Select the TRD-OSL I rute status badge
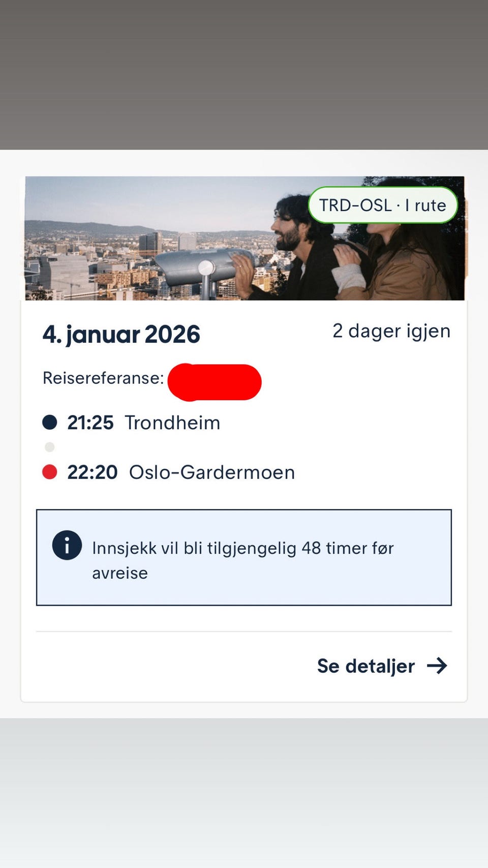Screen dimensions: 488x868 pos(383,205)
